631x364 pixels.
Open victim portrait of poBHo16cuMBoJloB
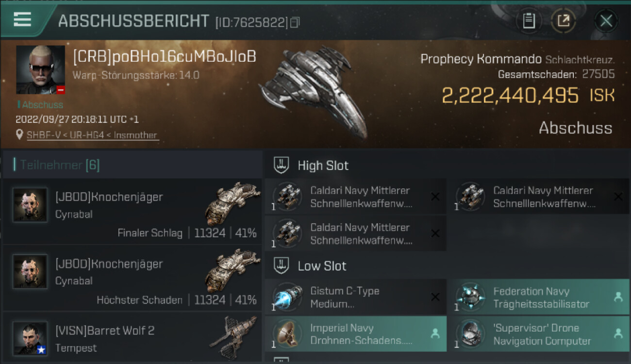coord(40,69)
